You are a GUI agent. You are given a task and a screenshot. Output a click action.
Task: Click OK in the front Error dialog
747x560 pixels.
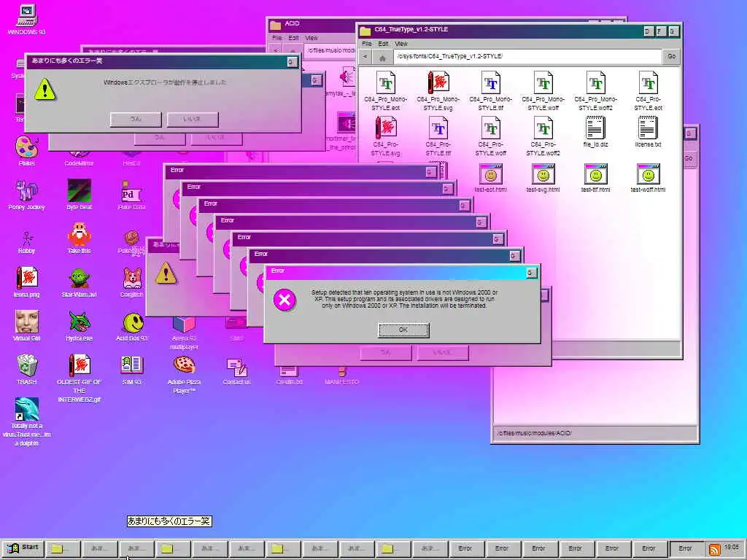click(403, 330)
